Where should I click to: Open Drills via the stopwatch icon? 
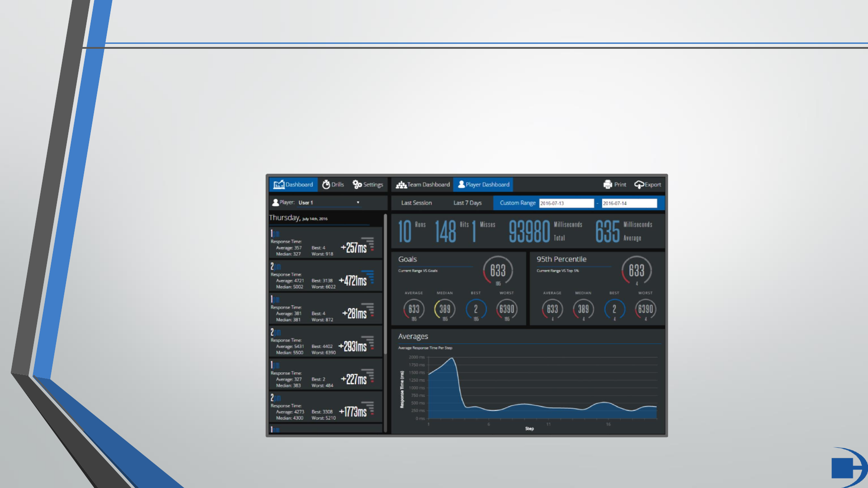[x=326, y=184]
